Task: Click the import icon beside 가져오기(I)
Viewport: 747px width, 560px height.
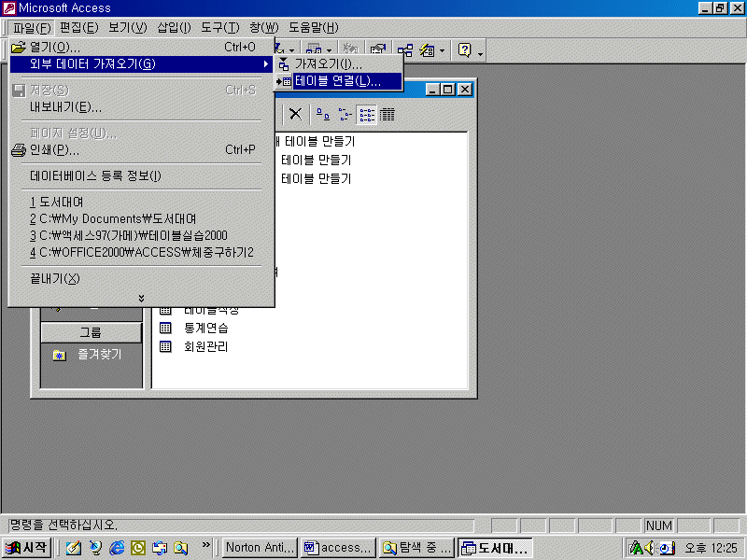Action: [284, 63]
